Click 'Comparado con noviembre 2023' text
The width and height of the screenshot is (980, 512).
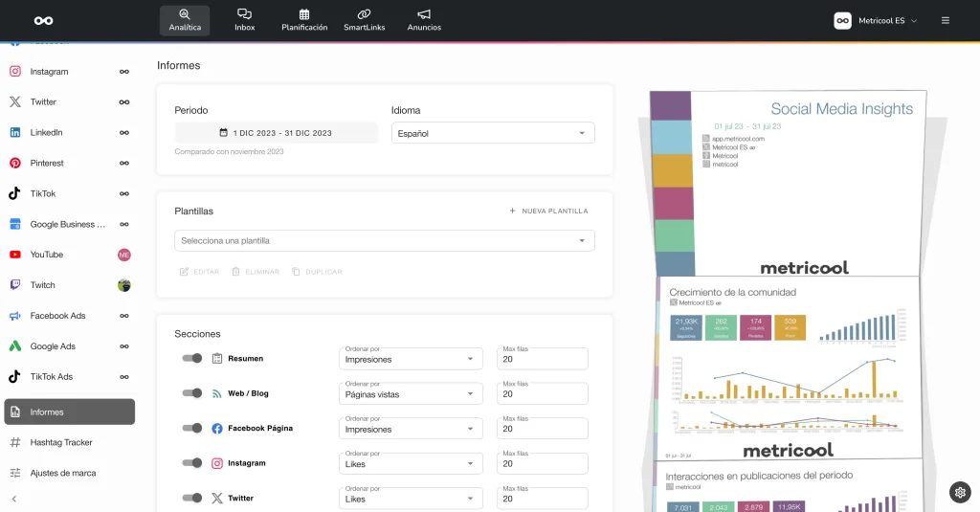[x=229, y=152]
